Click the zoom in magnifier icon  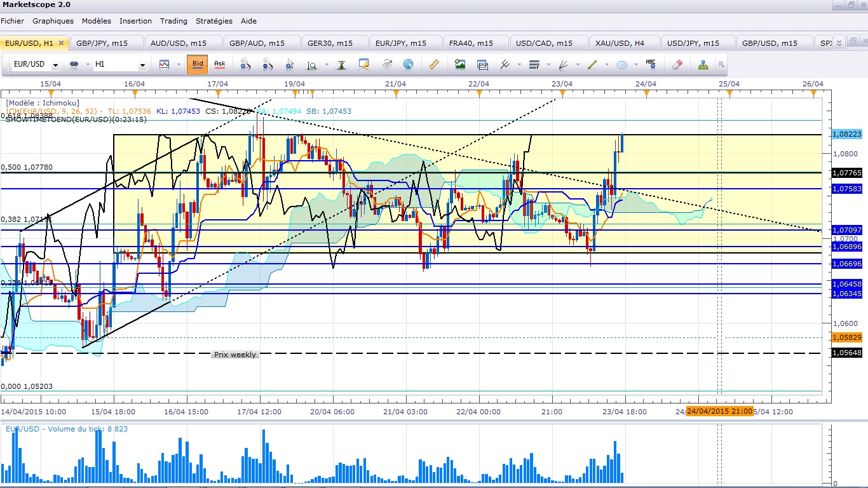click(245, 65)
